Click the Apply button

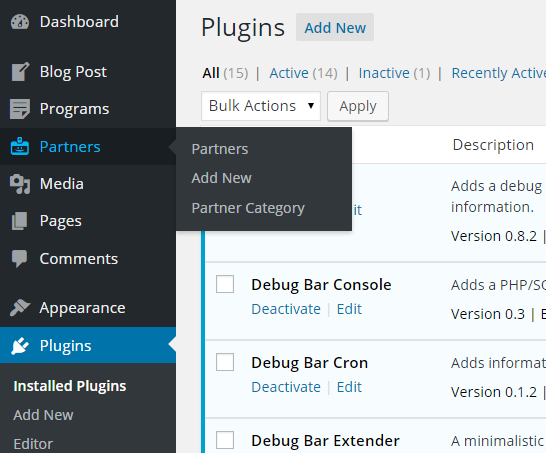coord(358,106)
